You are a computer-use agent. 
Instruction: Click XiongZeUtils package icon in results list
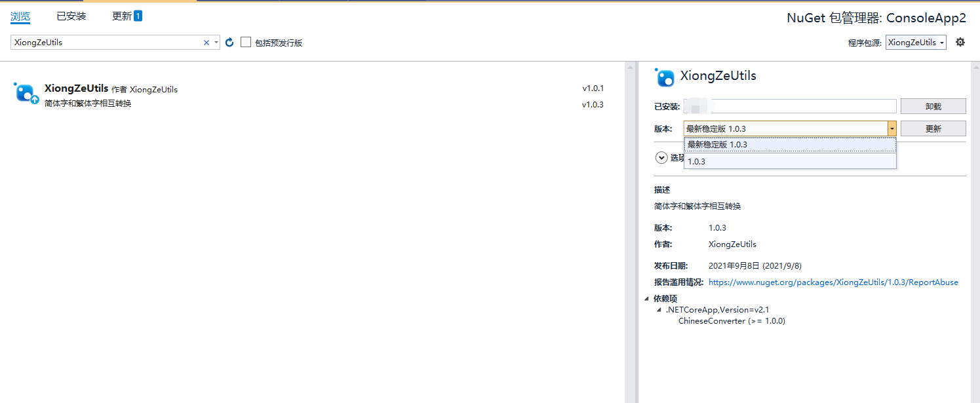coord(26,94)
